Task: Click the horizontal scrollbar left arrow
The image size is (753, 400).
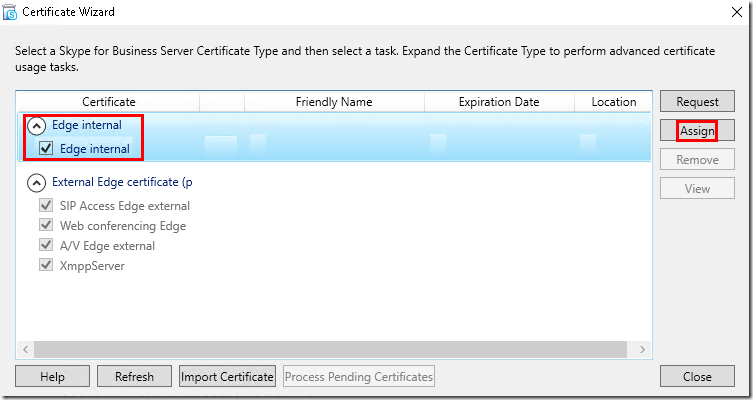Action: point(25,349)
